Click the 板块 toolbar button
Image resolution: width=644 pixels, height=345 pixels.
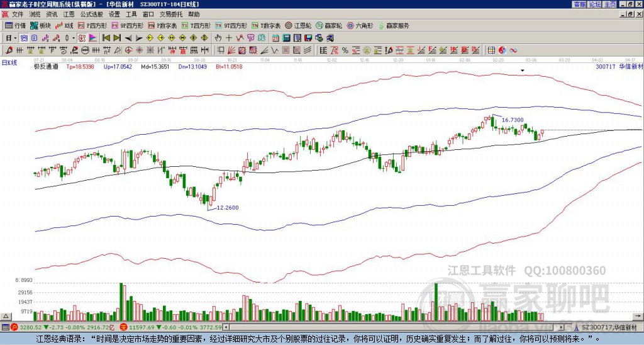point(40,25)
